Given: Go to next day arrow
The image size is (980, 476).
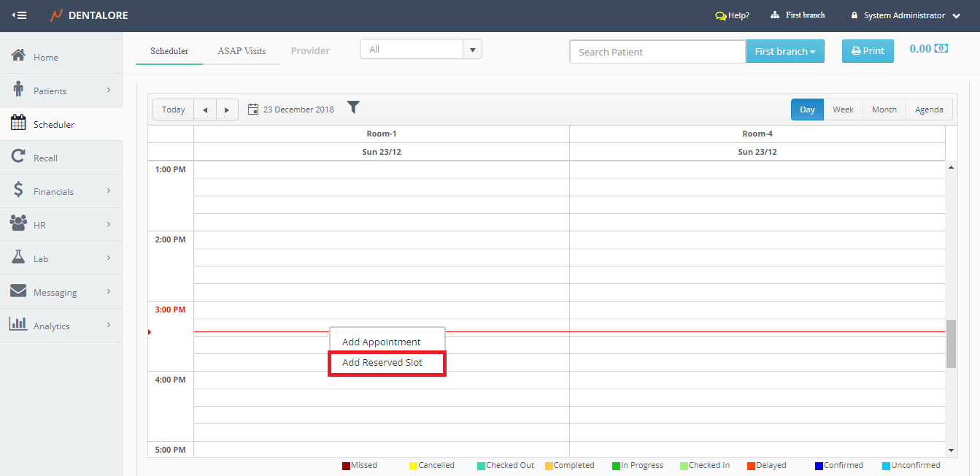Looking at the screenshot, I should pos(227,110).
